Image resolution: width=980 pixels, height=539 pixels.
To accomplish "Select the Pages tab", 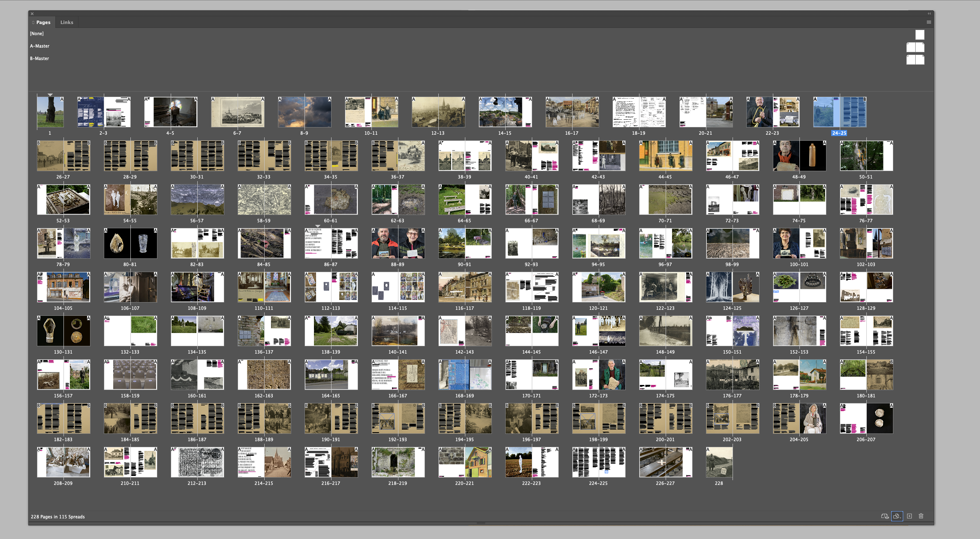I will [43, 22].
